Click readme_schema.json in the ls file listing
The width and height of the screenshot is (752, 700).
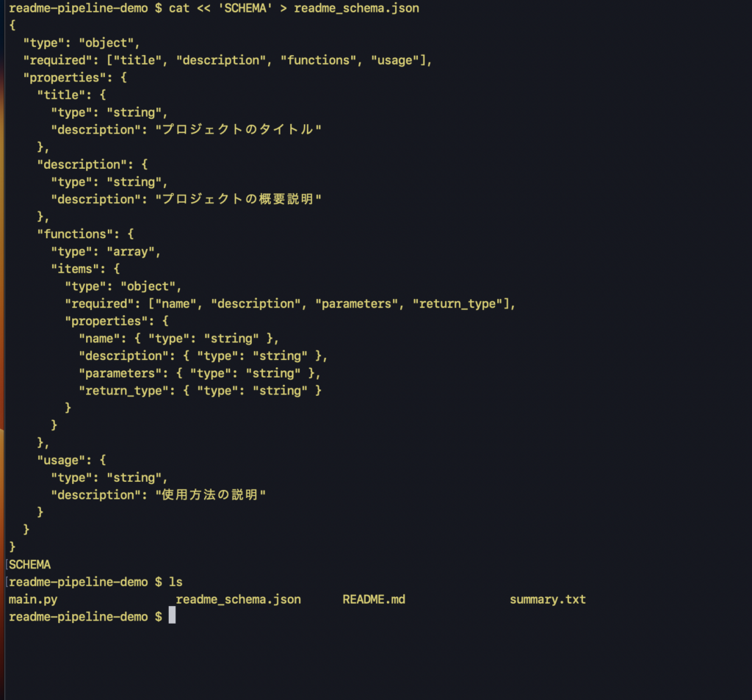tap(238, 599)
